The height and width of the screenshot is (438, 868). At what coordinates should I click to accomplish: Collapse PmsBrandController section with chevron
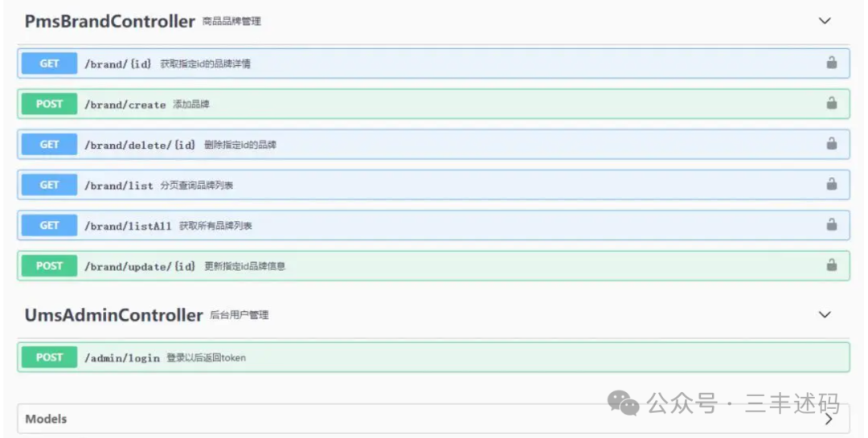click(825, 21)
